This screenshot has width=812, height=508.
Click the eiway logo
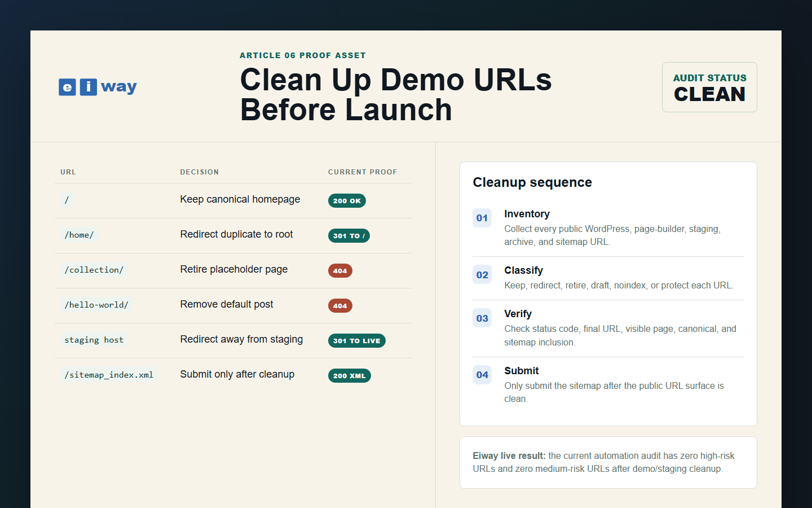pyautogui.click(x=98, y=87)
